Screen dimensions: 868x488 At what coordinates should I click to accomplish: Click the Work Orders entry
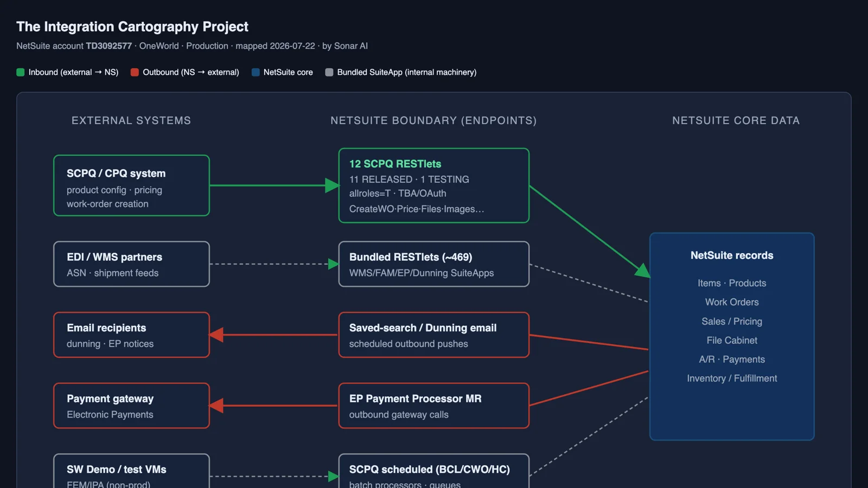[732, 302]
